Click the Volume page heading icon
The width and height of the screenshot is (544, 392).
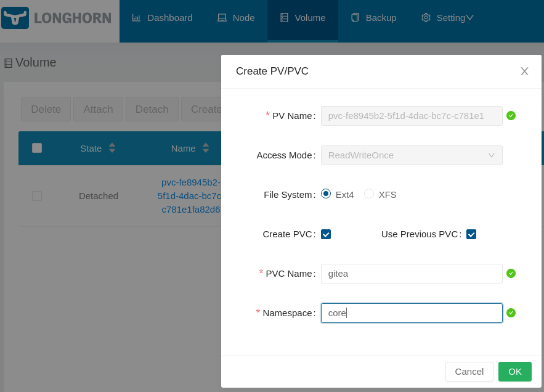tap(9, 63)
